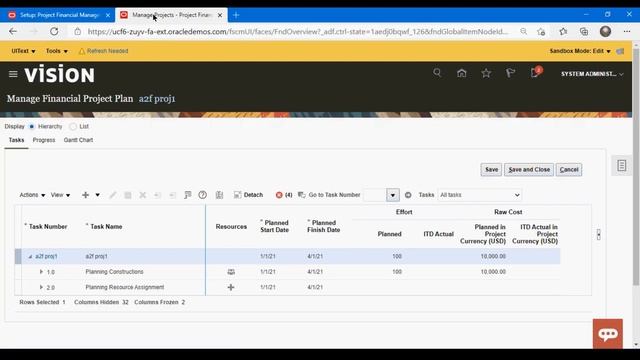
Task: Select the Planning Constructions task name
Action: (x=114, y=272)
